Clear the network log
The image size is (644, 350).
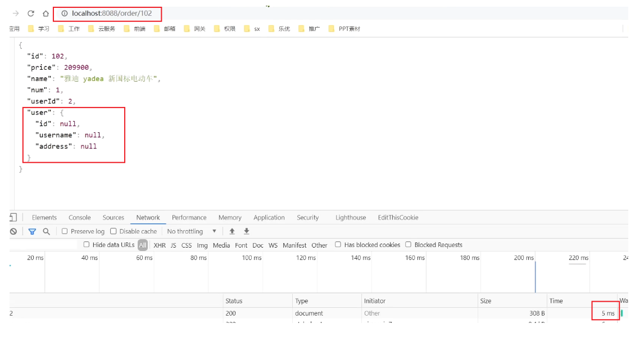(x=13, y=231)
